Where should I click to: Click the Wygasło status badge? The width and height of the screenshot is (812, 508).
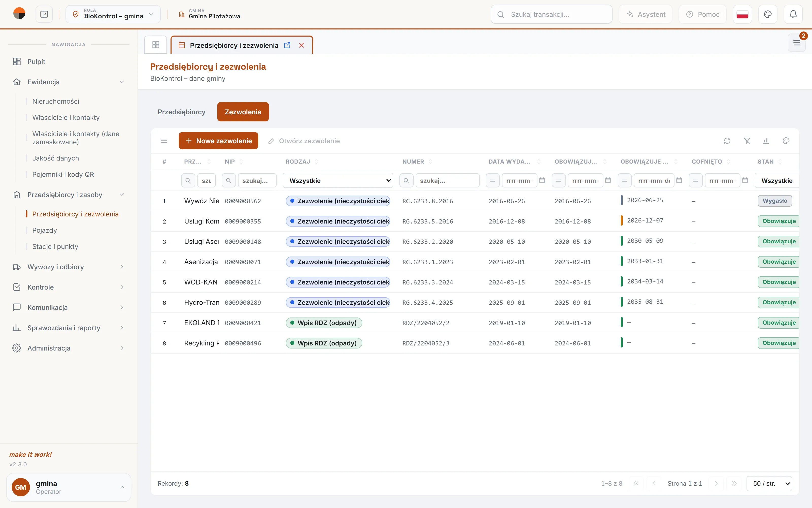(x=775, y=201)
